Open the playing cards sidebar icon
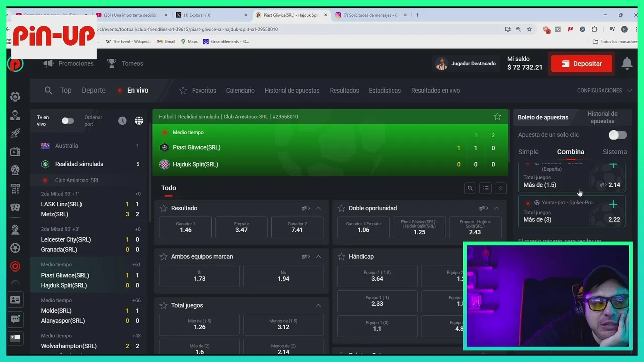 (x=15, y=207)
